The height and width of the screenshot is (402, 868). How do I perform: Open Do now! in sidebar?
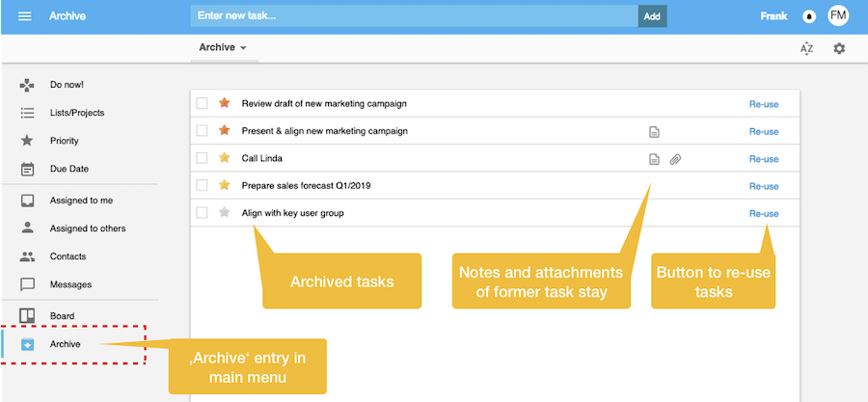pos(67,85)
